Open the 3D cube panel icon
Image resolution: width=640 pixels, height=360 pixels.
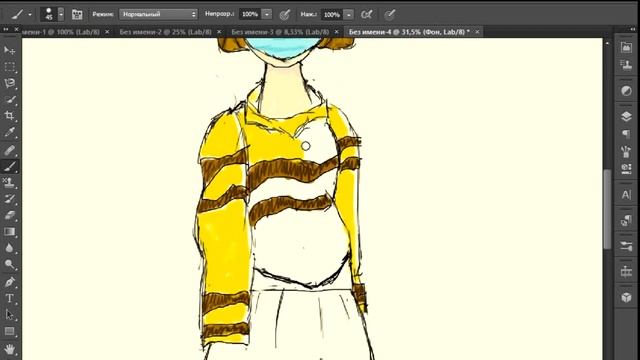(626, 297)
